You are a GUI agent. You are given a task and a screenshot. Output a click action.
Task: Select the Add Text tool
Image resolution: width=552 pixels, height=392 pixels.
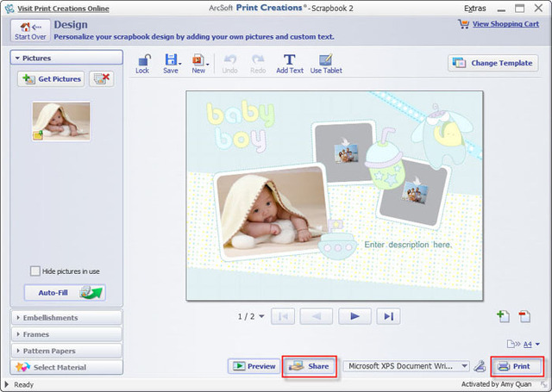pos(290,64)
